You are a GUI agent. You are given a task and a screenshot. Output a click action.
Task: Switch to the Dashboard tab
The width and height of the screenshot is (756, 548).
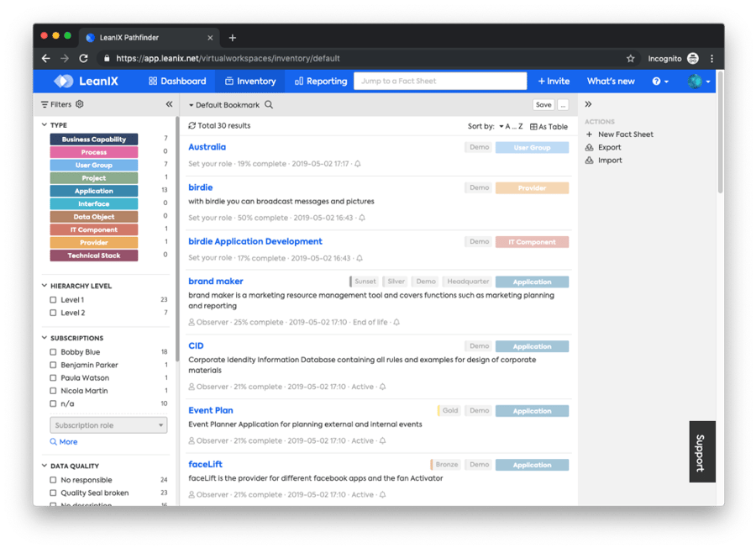point(176,81)
